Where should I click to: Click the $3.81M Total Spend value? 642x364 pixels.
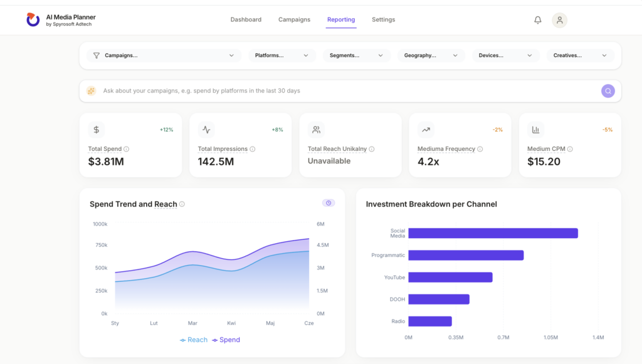tap(106, 162)
